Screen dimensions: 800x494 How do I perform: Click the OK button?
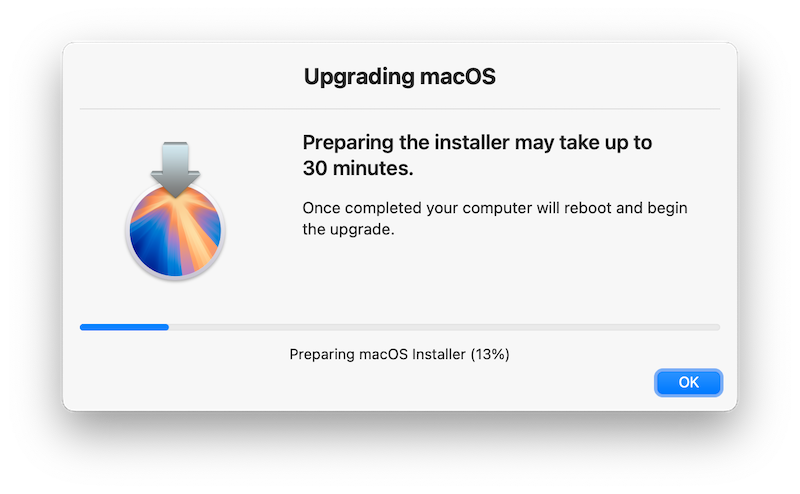coord(688,382)
